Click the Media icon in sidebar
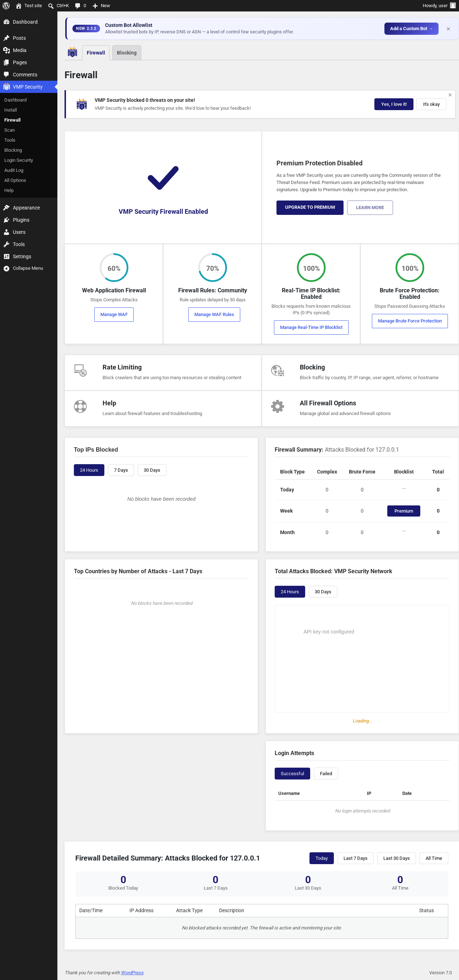Viewport: 459px width, 980px height. (6, 50)
